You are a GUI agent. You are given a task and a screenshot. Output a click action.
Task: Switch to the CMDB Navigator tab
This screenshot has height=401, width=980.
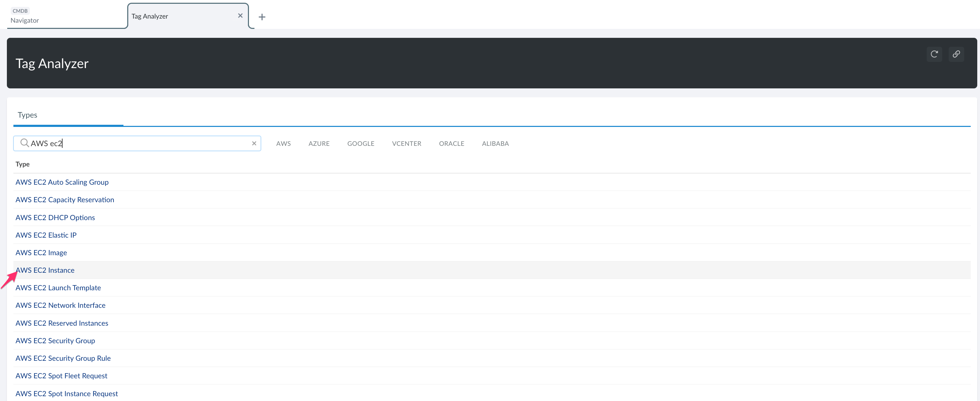click(24, 16)
